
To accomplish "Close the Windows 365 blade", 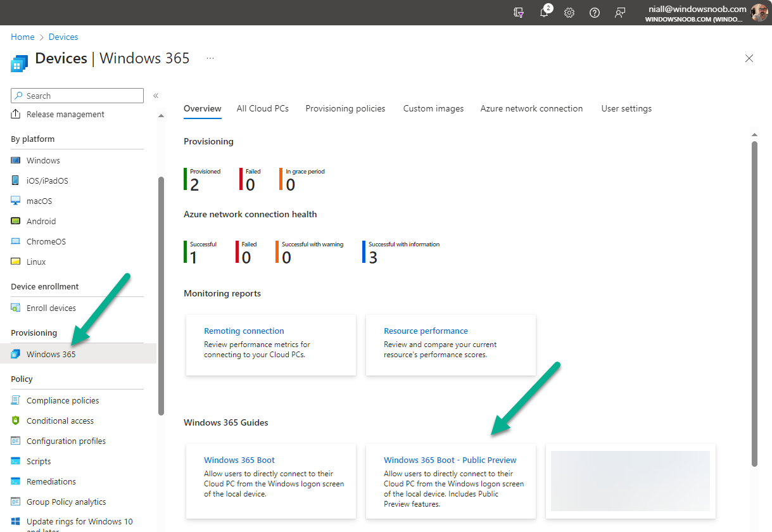I will click(x=749, y=58).
